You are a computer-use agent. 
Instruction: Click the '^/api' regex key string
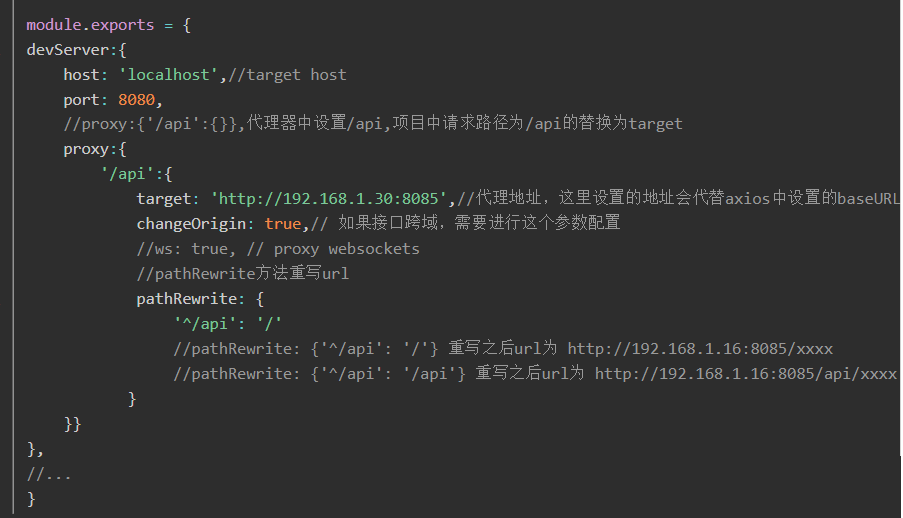204,324
